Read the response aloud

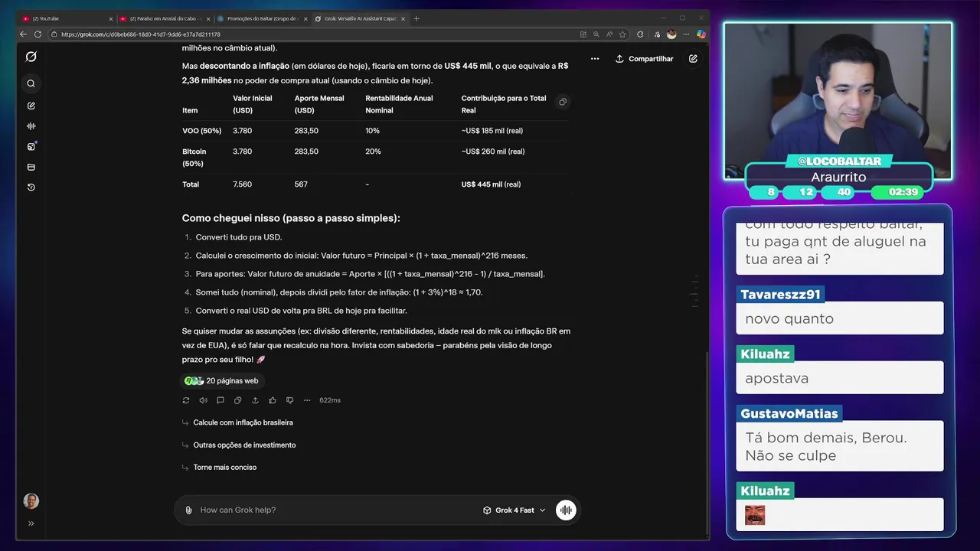pos(203,400)
